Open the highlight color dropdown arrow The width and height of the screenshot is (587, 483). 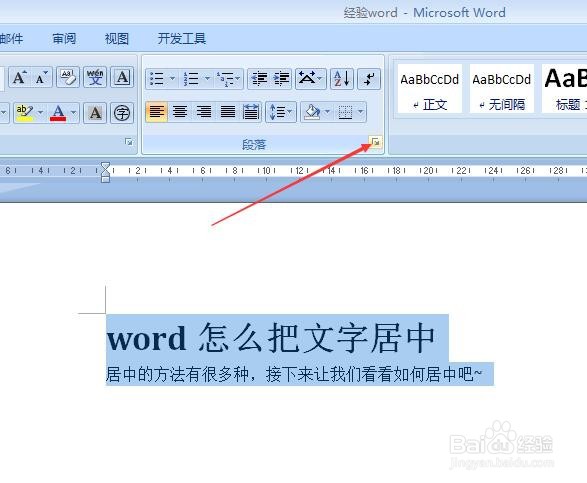tap(40, 113)
